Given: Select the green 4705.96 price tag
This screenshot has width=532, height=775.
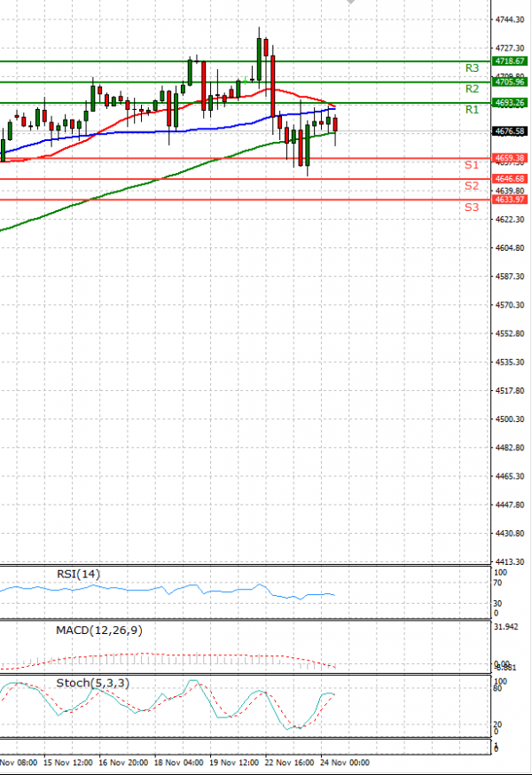Looking at the screenshot, I should click(510, 82).
